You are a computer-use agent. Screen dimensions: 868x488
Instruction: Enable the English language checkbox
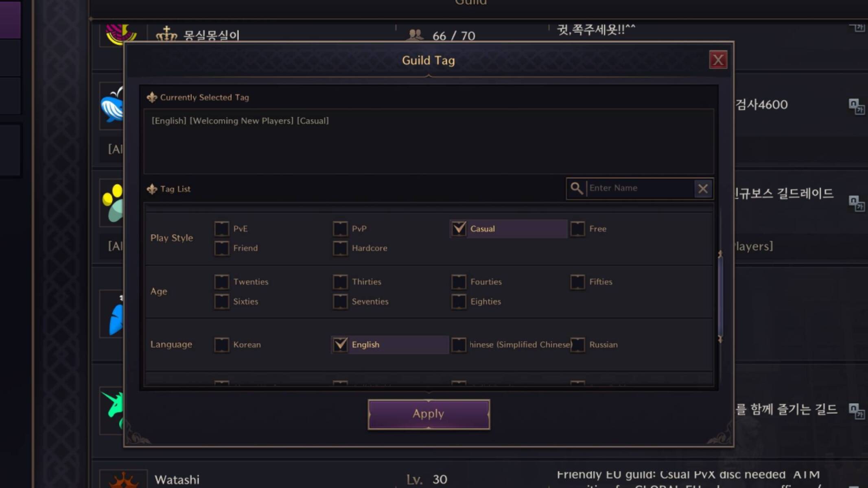click(340, 344)
